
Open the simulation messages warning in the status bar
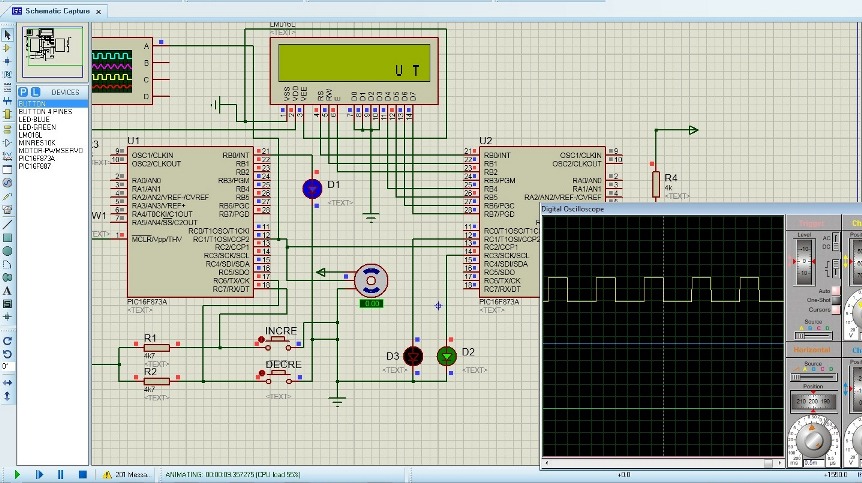click(126, 475)
